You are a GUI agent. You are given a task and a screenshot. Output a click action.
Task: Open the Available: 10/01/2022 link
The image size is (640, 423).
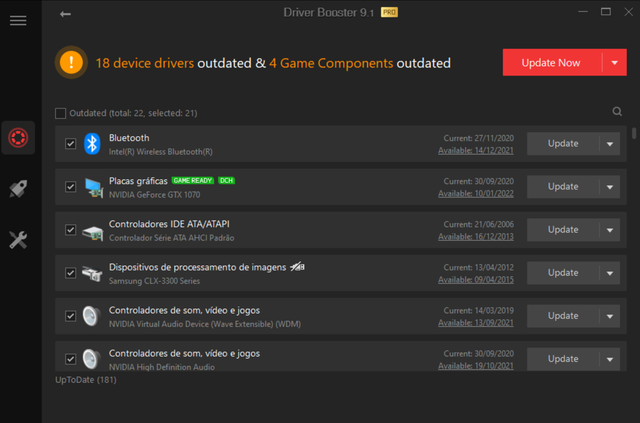click(476, 194)
